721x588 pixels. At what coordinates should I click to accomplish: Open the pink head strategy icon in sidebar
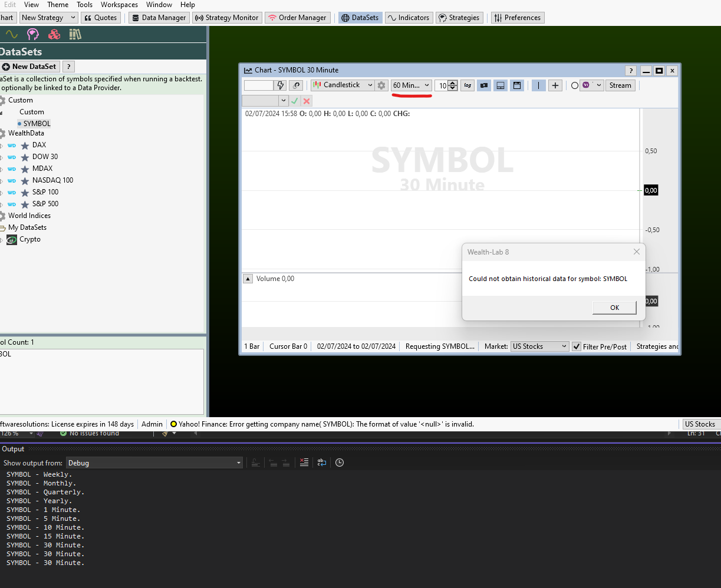point(33,34)
